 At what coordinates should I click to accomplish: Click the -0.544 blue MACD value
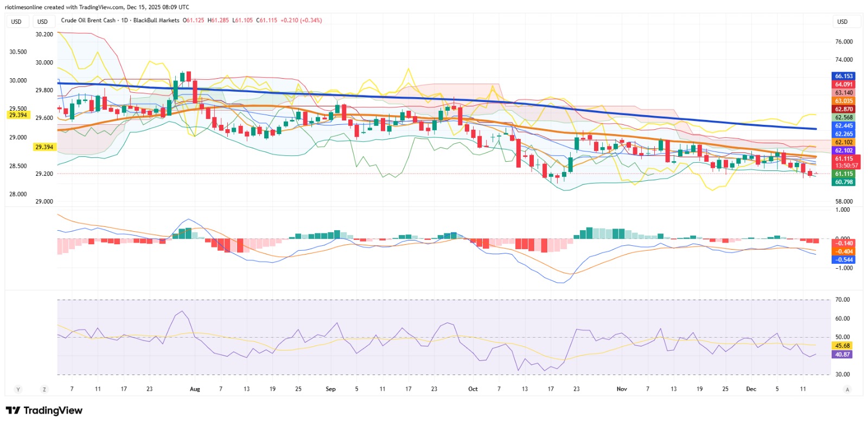tap(844, 259)
